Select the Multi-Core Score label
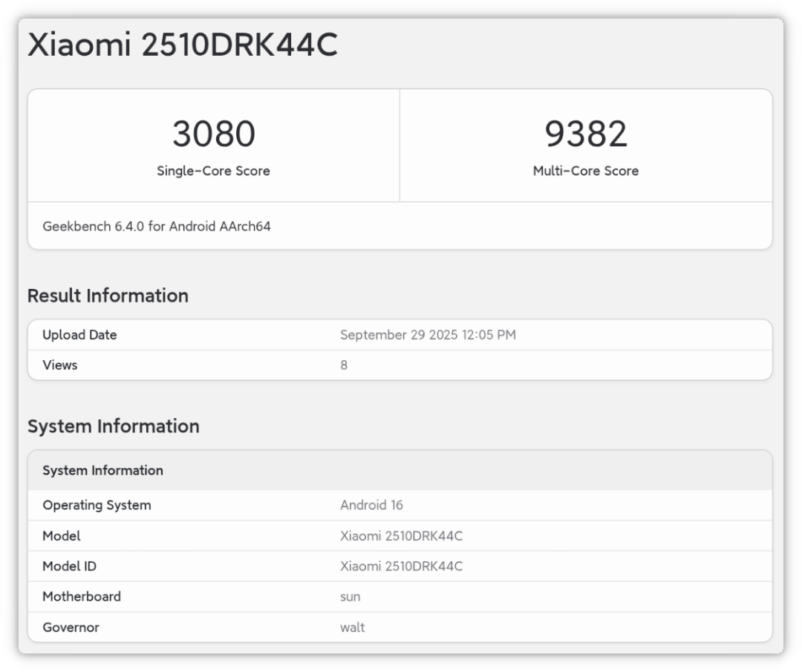802x672 pixels. click(x=586, y=171)
